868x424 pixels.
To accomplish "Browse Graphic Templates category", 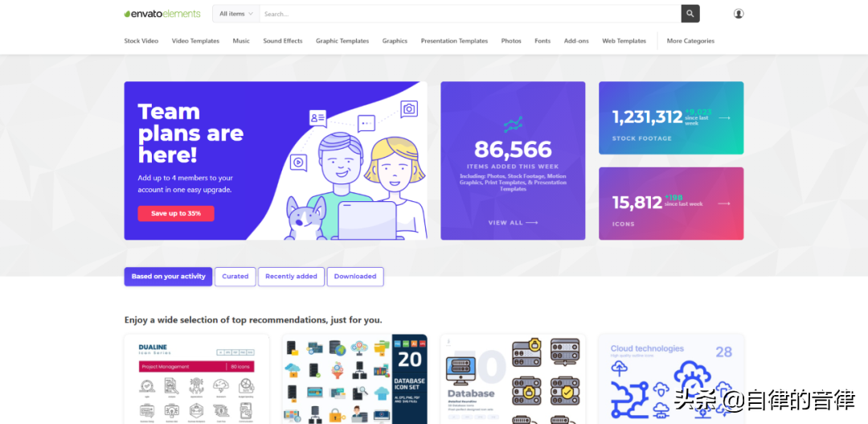I will pos(342,41).
